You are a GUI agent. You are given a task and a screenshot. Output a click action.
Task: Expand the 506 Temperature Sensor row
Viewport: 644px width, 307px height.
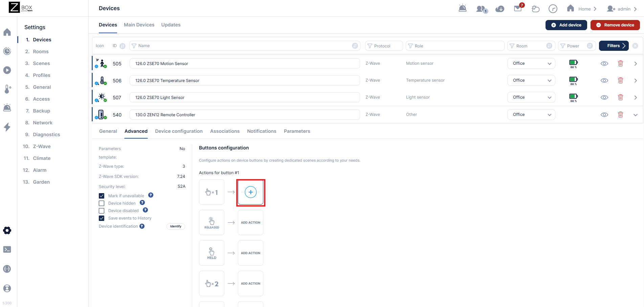click(x=636, y=80)
